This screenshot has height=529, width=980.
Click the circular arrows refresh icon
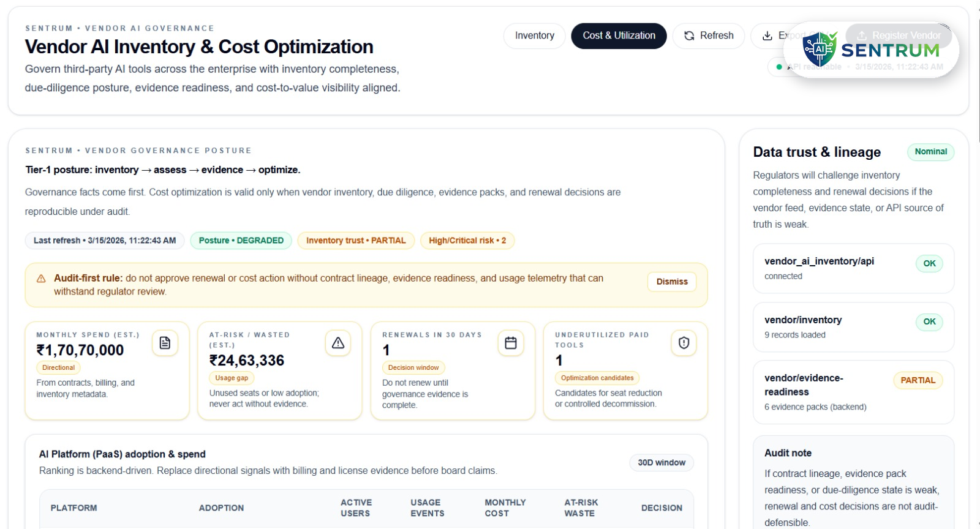[689, 36]
